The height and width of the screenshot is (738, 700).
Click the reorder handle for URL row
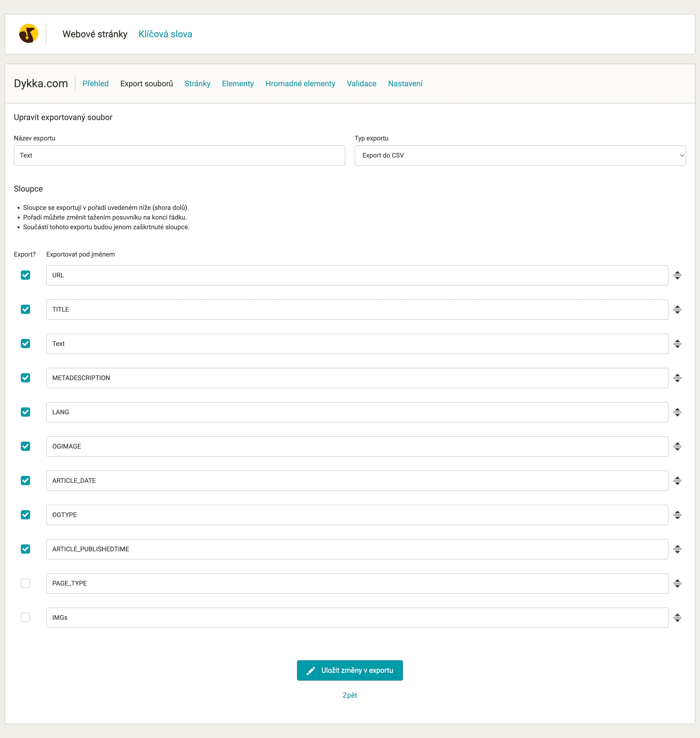[677, 275]
